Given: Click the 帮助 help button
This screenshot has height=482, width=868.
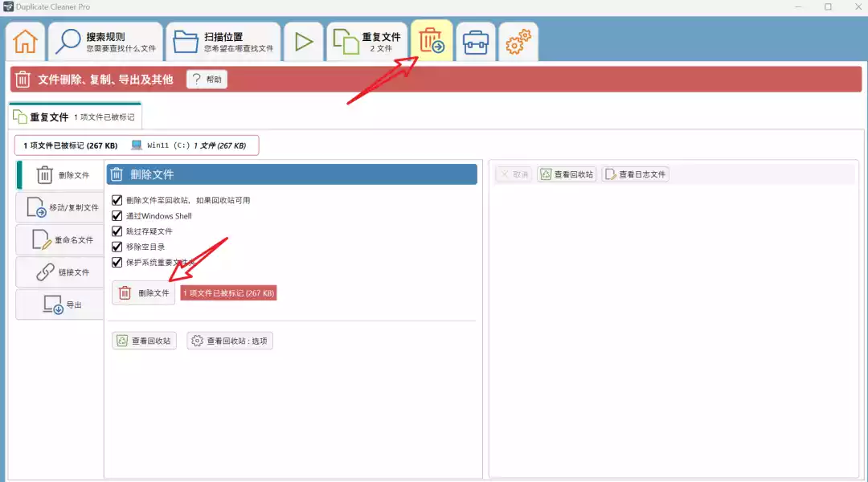Looking at the screenshot, I should tap(207, 80).
